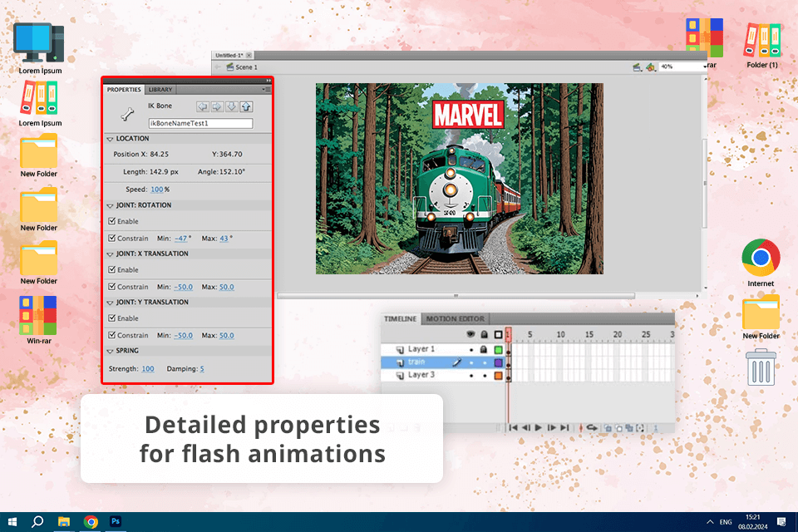Open the Edit Symbols icon menu
This screenshot has height=532, width=798.
(650, 67)
